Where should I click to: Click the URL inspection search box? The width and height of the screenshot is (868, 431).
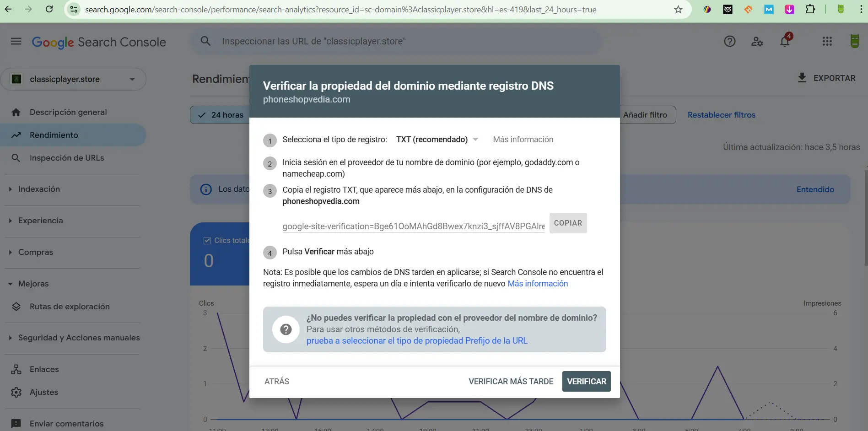click(396, 41)
